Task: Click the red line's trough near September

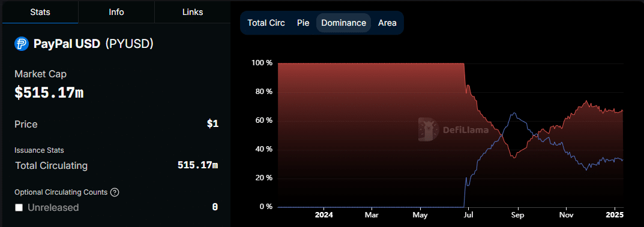Action: coord(514,158)
